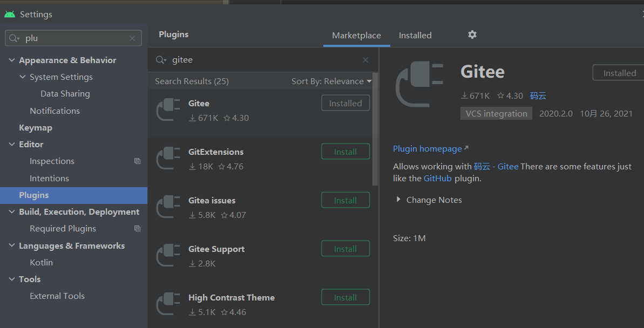
Task: Clear the 'gitee' marketplace search text
Action: tap(365, 60)
